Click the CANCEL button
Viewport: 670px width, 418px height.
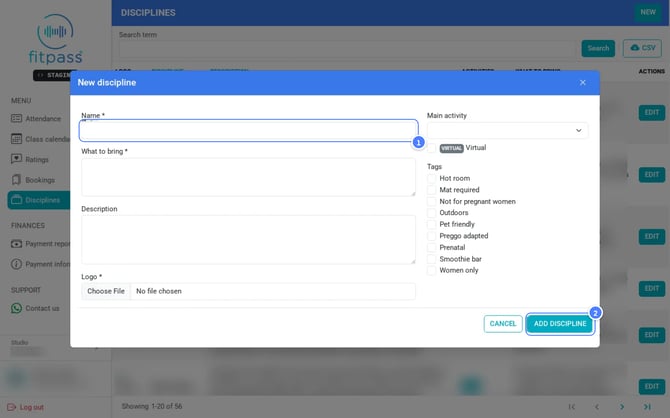tap(503, 324)
